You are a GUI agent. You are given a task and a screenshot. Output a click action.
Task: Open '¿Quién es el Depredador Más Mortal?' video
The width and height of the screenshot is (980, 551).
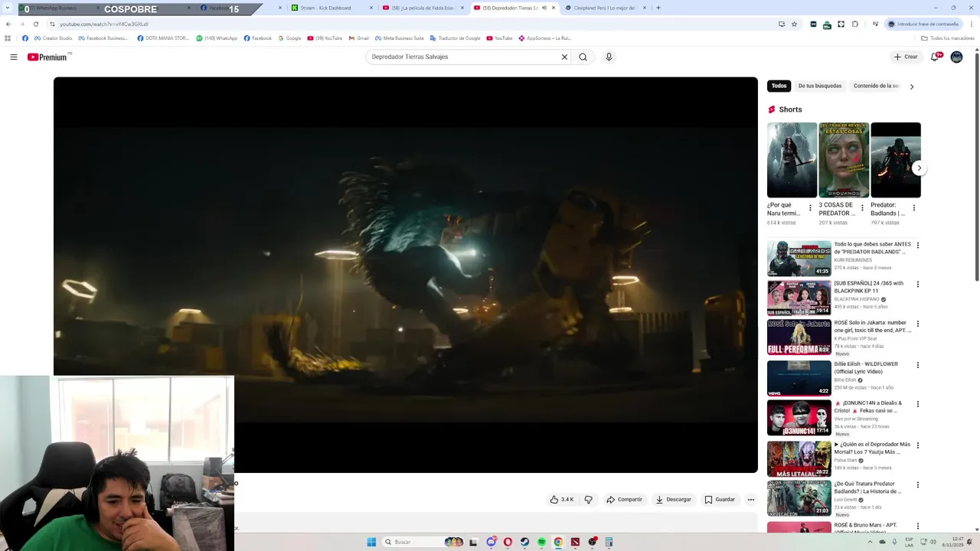(x=799, y=458)
